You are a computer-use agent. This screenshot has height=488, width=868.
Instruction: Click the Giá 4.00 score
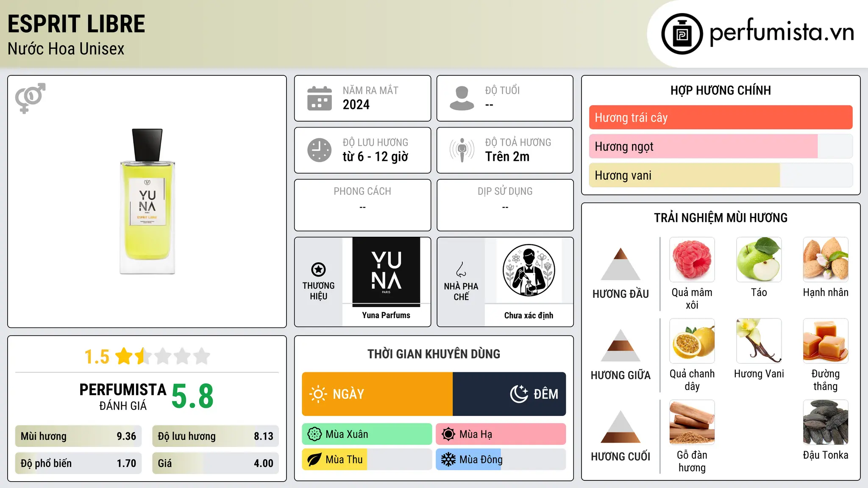(215, 463)
